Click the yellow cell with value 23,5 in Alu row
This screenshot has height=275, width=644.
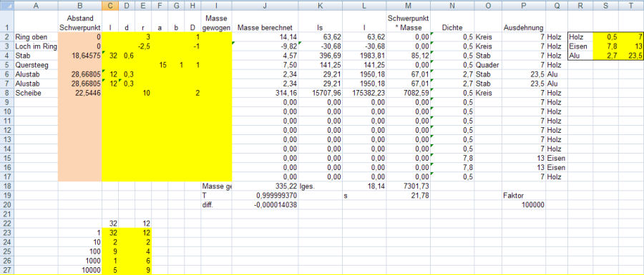click(x=631, y=56)
